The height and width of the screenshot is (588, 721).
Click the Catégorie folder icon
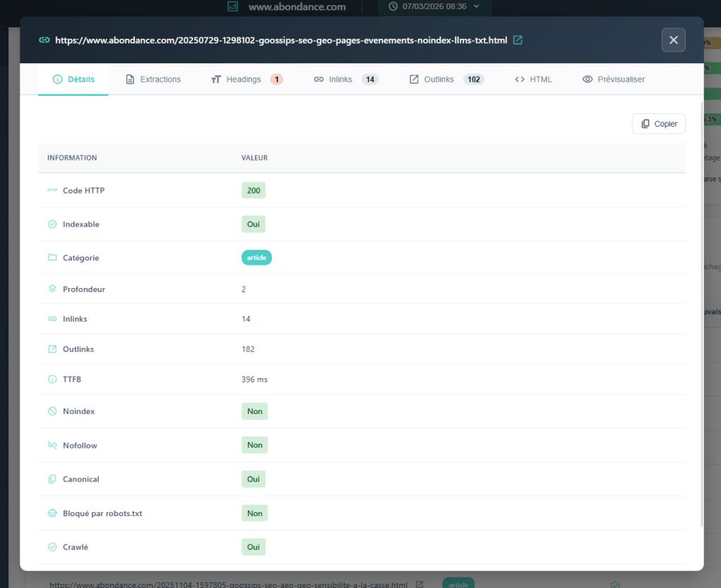click(x=52, y=258)
